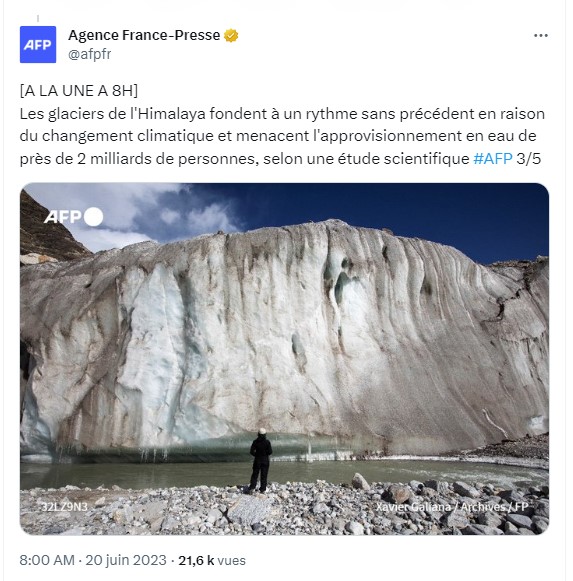This screenshot has height=581, width=573.
Task: Open the three-dot more options menu
Action: coord(541,36)
